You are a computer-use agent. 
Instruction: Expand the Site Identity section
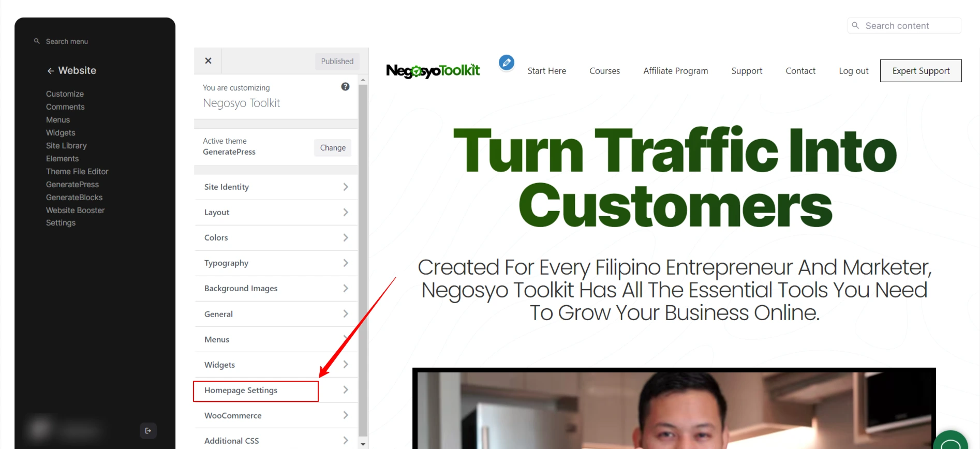pos(276,187)
